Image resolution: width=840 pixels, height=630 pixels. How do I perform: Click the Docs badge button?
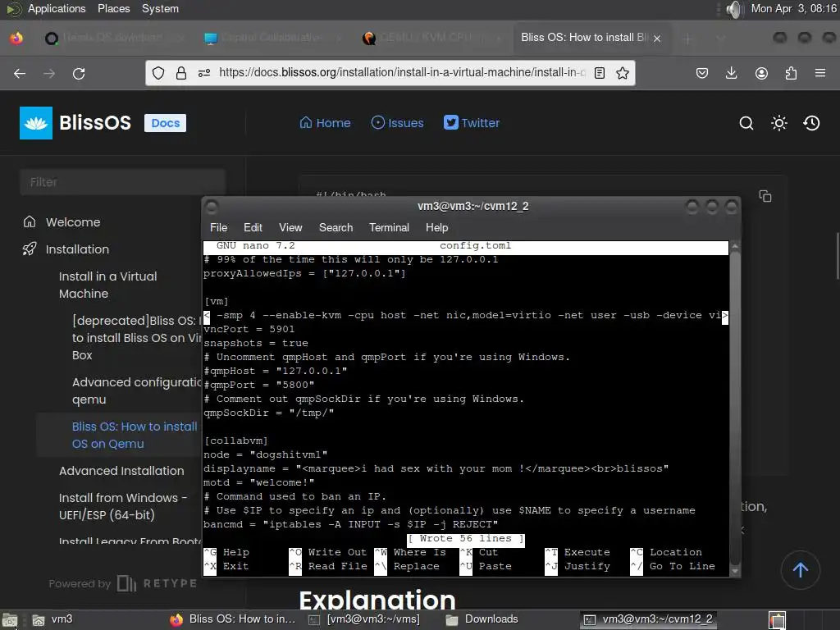[x=165, y=123]
